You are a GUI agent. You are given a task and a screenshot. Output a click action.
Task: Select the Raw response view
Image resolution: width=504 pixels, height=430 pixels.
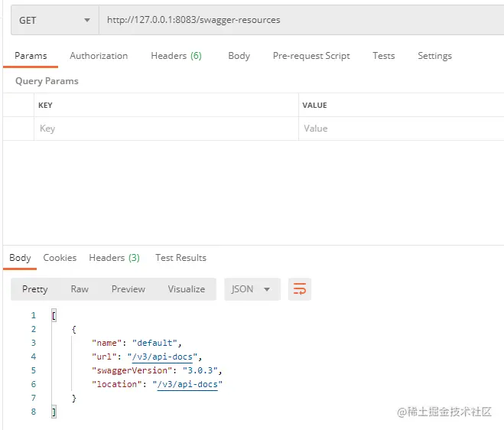pos(80,289)
